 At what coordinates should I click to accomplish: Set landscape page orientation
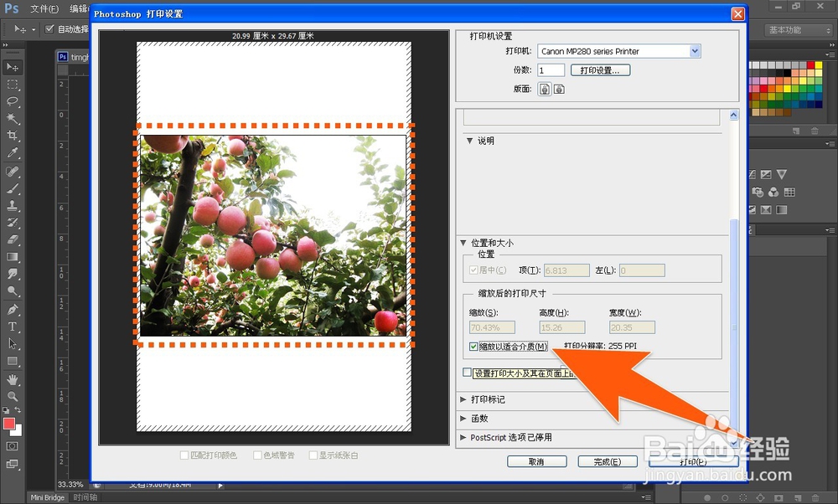coord(559,89)
